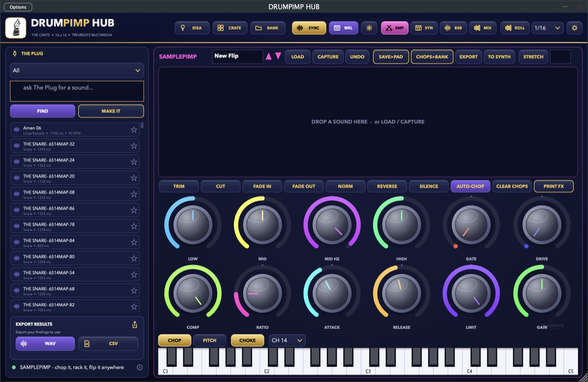Viewport: 588px width, 382px height.
Task: Open the SYN tab
Action: coord(424,28)
